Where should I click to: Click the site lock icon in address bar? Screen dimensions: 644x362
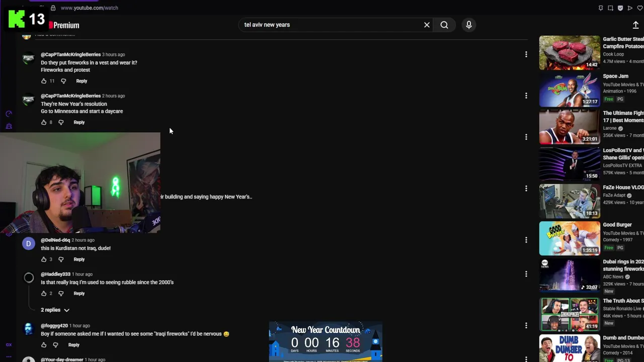(53, 8)
